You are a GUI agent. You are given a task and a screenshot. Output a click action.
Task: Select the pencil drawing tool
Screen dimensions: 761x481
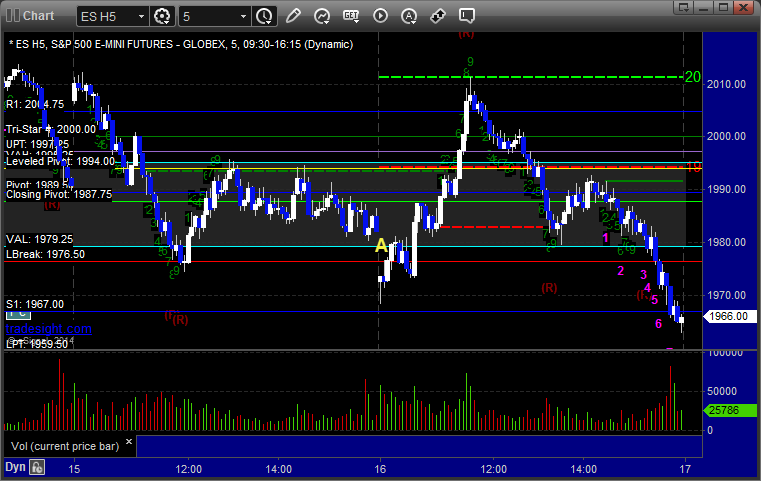pyautogui.click(x=293, y=16)
